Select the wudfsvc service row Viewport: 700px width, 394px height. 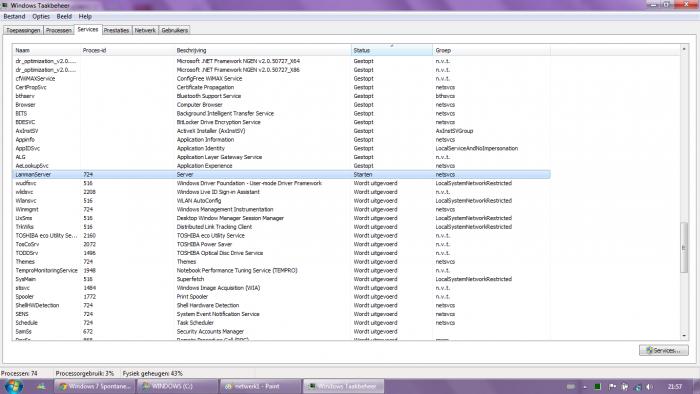click(x=281, y=183)
